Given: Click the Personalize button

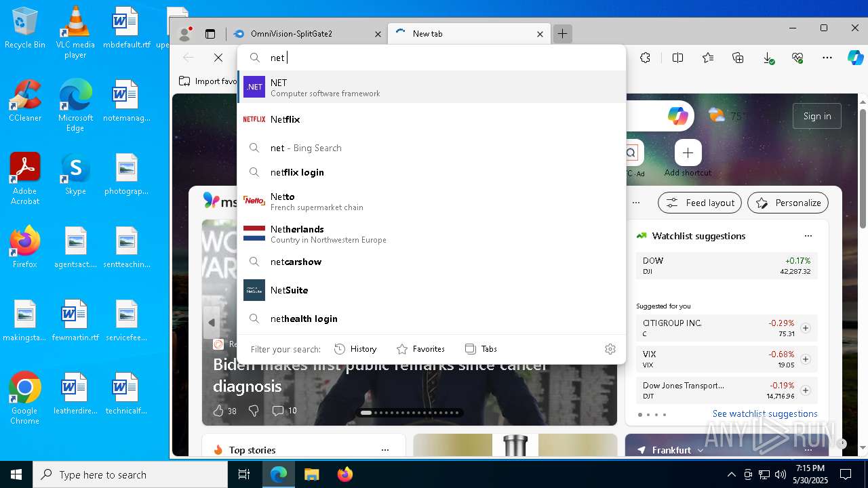Looking at the screenshot, I should coord(788,203).
